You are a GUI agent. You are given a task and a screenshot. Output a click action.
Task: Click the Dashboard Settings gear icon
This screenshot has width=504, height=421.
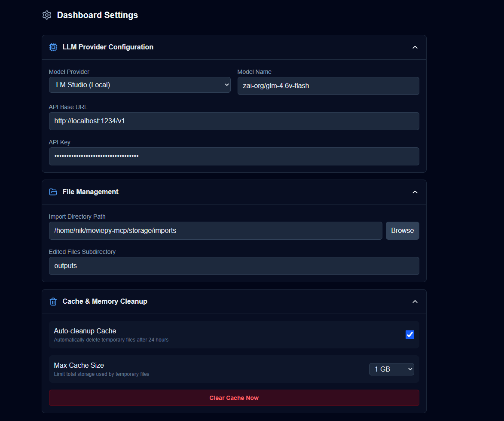[47, 15]
